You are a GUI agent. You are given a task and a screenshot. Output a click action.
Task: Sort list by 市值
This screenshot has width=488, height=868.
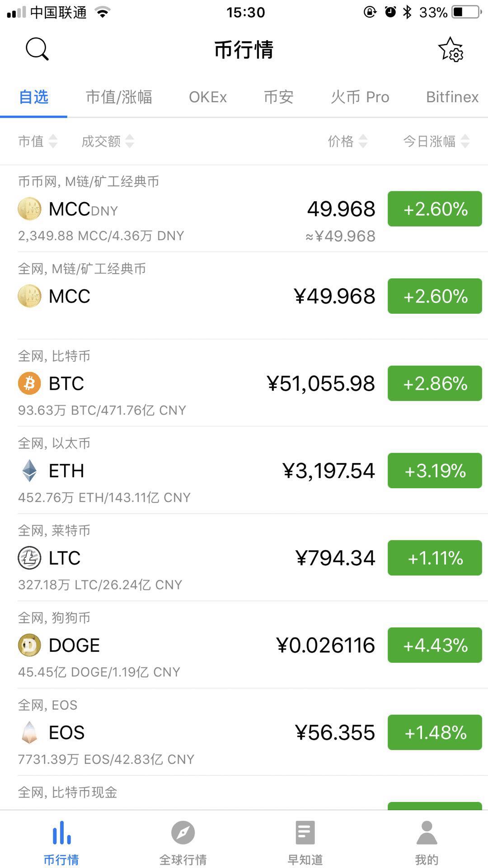(x=38, y=142)
